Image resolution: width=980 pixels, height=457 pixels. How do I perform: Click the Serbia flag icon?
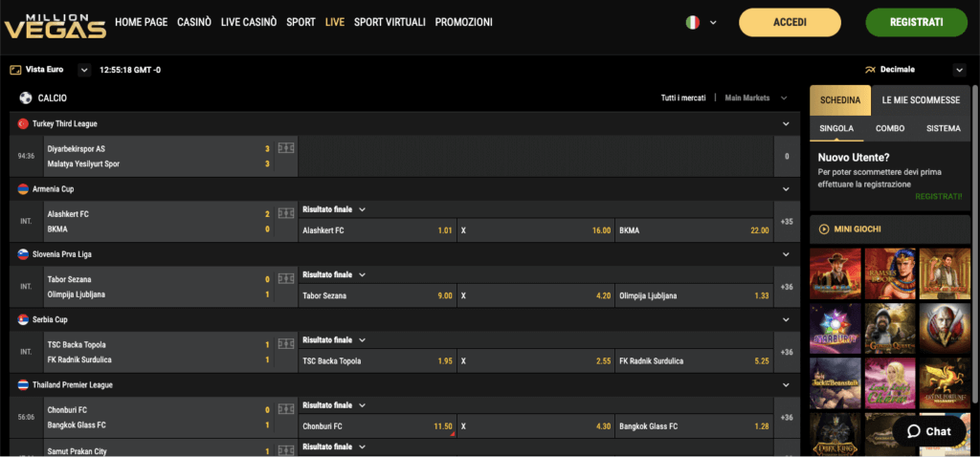click(23, 319)
